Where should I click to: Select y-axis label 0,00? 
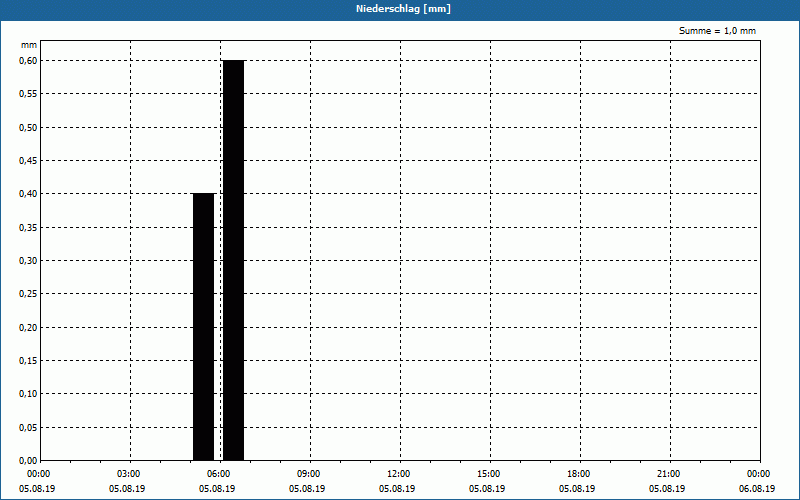[28, 461]
